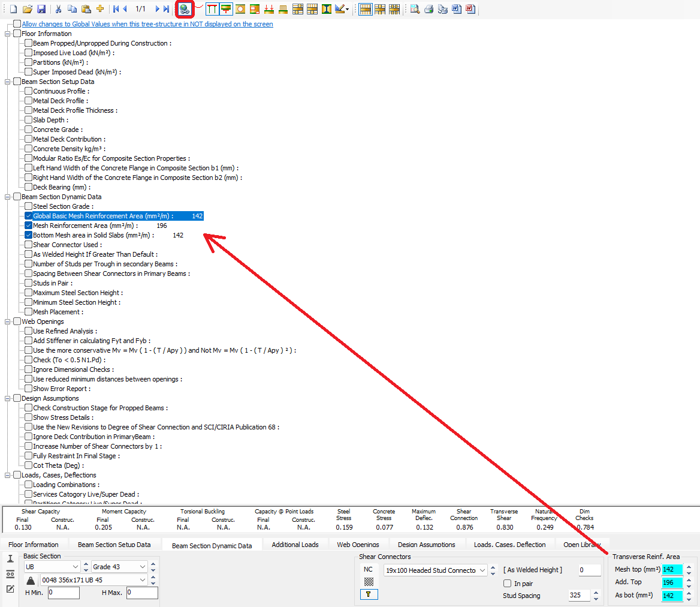Open the Design Assumptions tab

tap(426, 545)
